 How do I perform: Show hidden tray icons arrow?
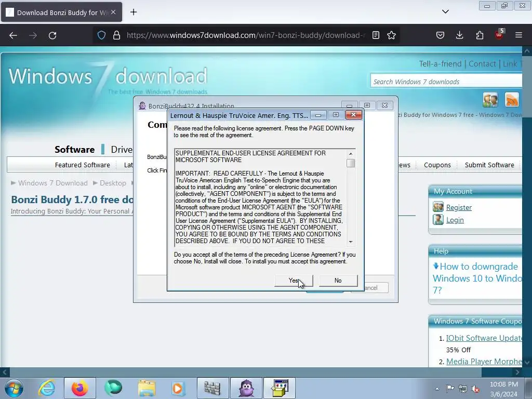coord(437,389)
